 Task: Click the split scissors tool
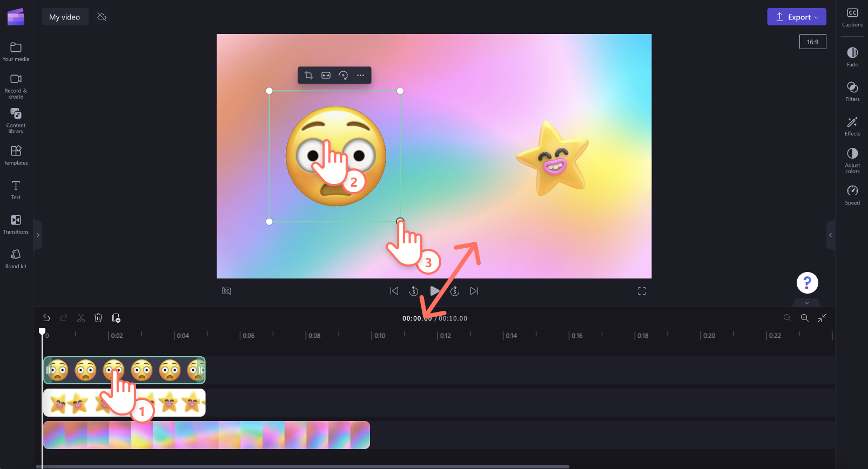point(81,318)
